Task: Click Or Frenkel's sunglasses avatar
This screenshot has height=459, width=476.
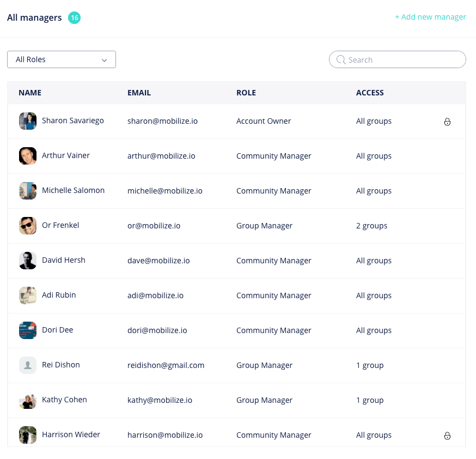Action: (28, 226)
